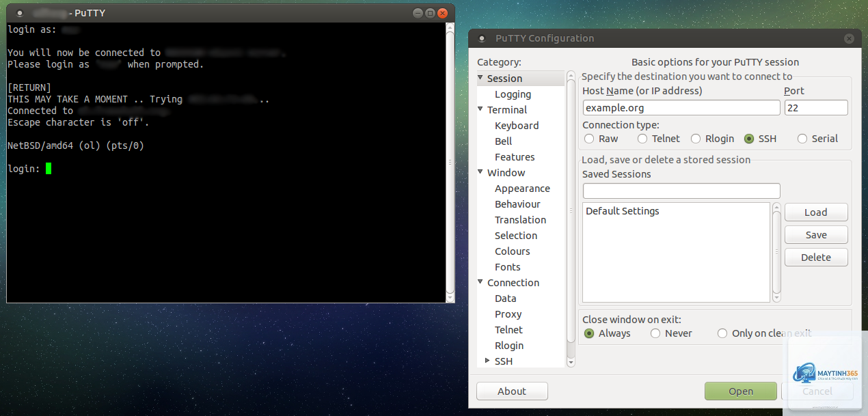Click the PuTTY Configuration title bar icon
Viewport: 868px width, 416px height.
(x=481, y=38)
